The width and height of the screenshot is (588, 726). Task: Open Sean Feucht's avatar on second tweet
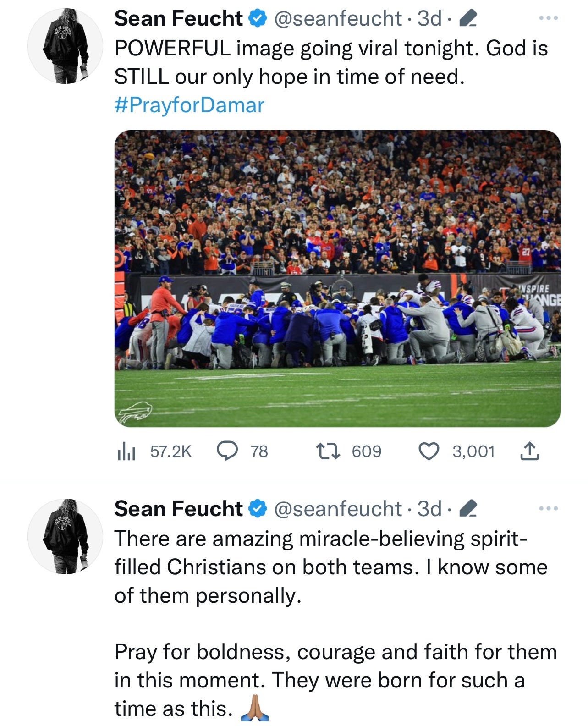coord(65,536)
